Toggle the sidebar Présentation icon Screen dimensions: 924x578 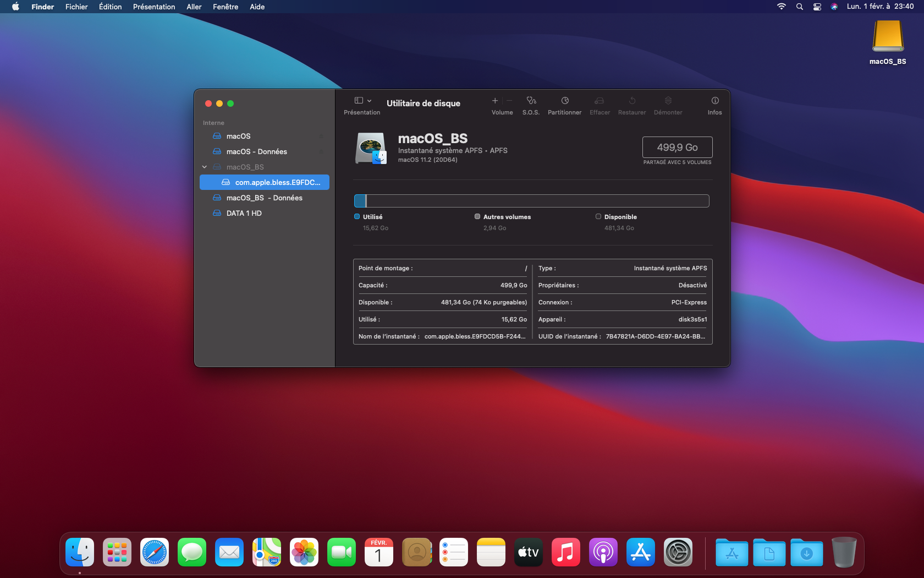click(359, 101)
